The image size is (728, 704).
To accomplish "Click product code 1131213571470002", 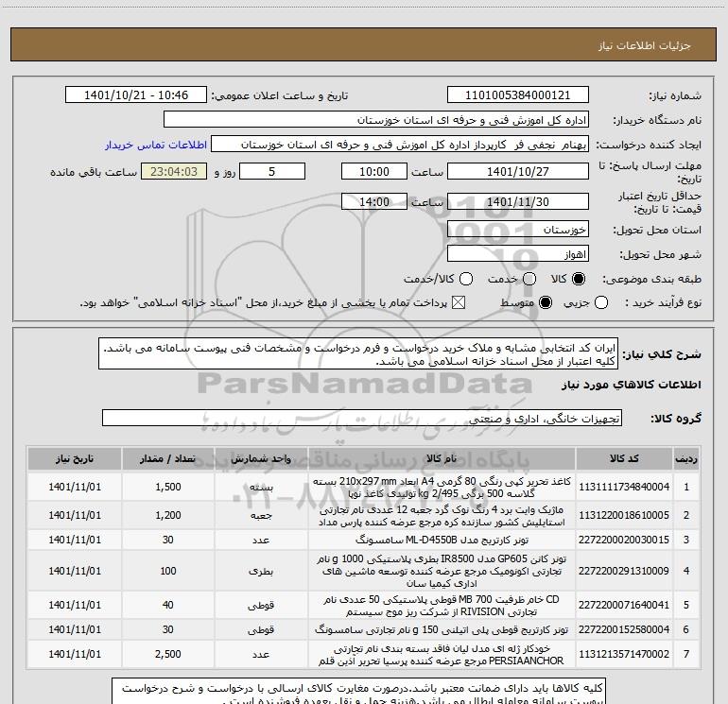I will (624, 654).
